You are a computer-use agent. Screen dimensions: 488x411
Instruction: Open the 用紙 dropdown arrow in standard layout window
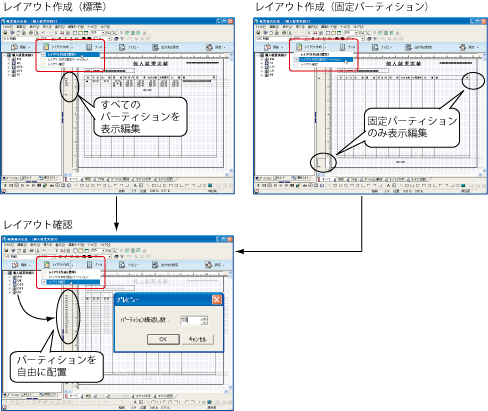[x=29, y=48]
